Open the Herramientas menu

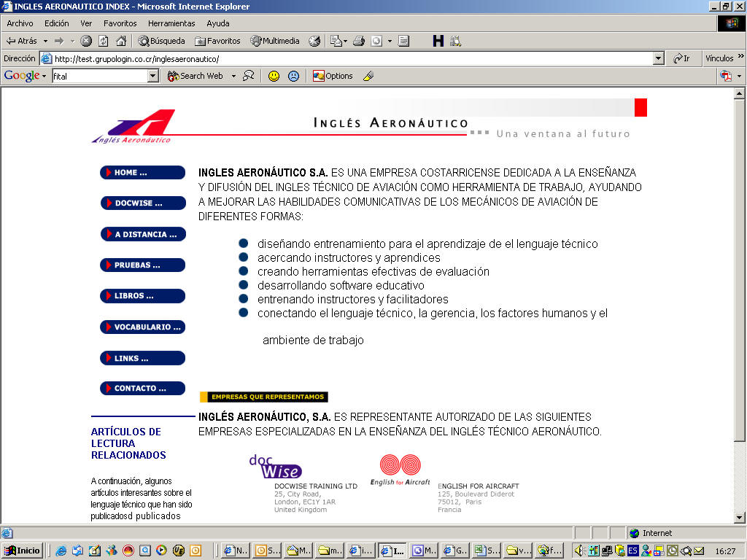[x=171, y=23]
